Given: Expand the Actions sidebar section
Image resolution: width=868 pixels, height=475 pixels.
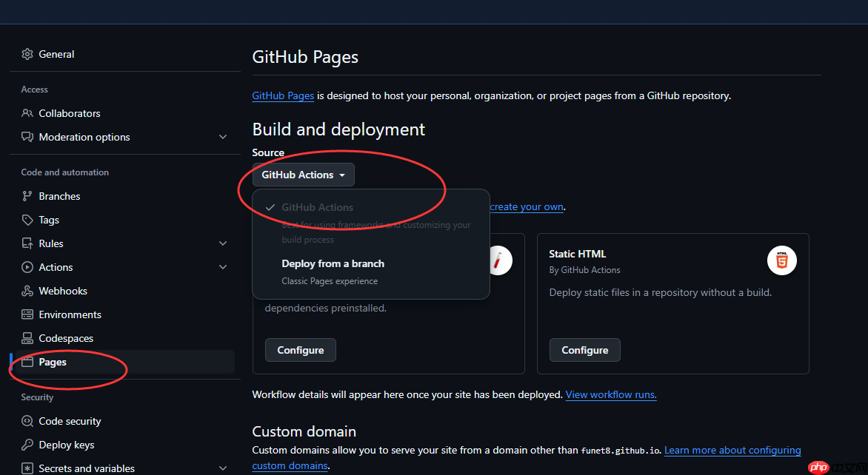Looking at the screenshot, I should [223, 267].
